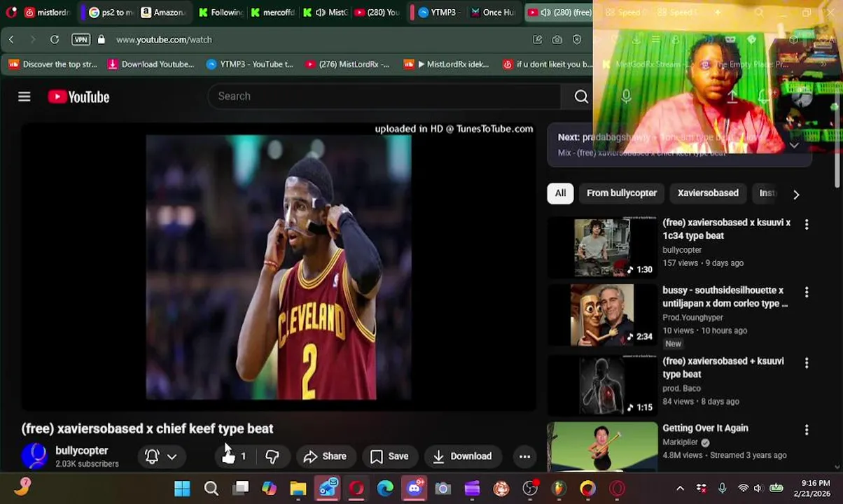Select the All filter chip
The width and height of the screenshot is (843, 504).
561,193
